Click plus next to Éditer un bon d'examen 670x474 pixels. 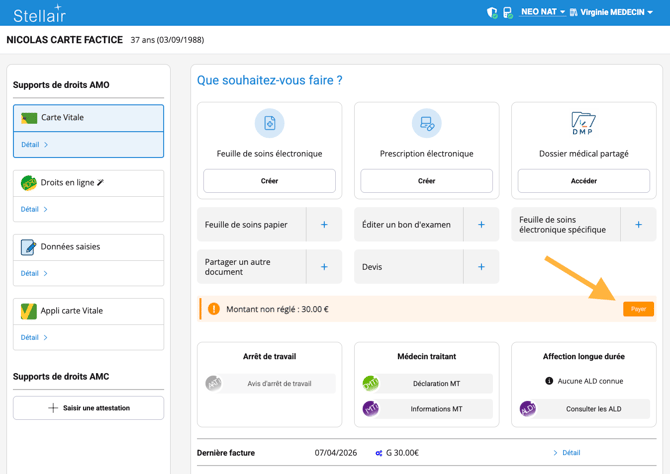pos(481,225)
